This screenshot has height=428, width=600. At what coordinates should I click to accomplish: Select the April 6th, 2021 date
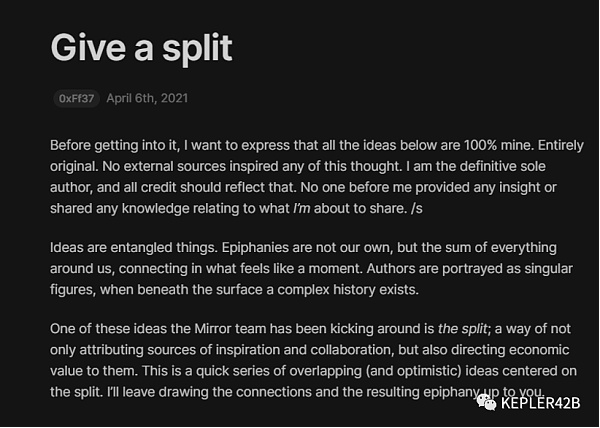[x=147, y=99]
